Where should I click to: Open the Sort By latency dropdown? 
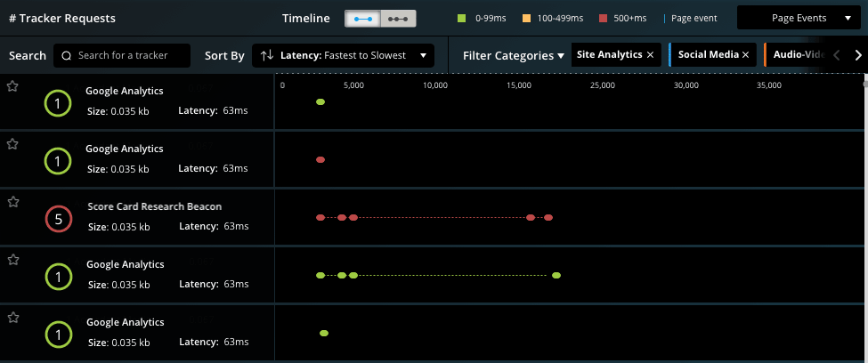pos(344,55)
